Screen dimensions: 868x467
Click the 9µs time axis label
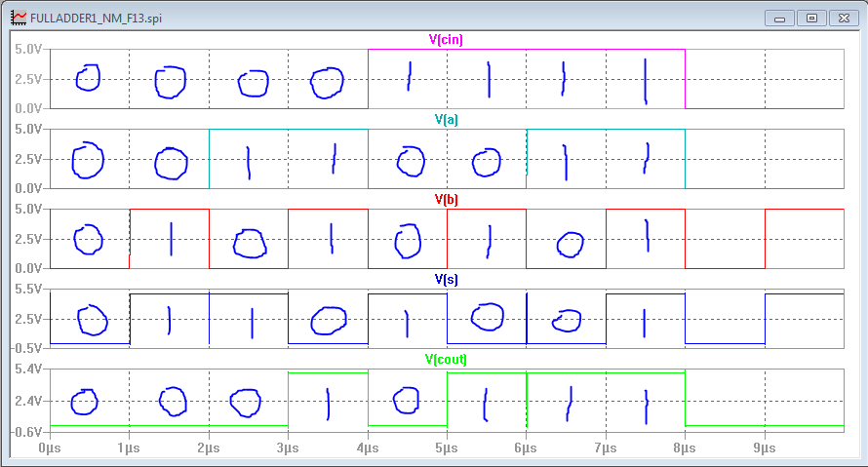[x=766, y=448]
